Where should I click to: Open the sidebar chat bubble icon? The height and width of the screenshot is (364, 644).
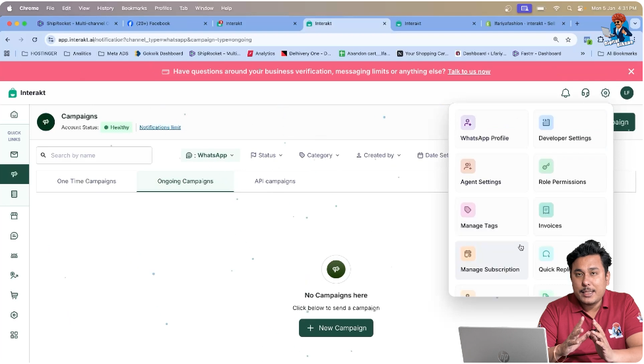tap(15, 235)
